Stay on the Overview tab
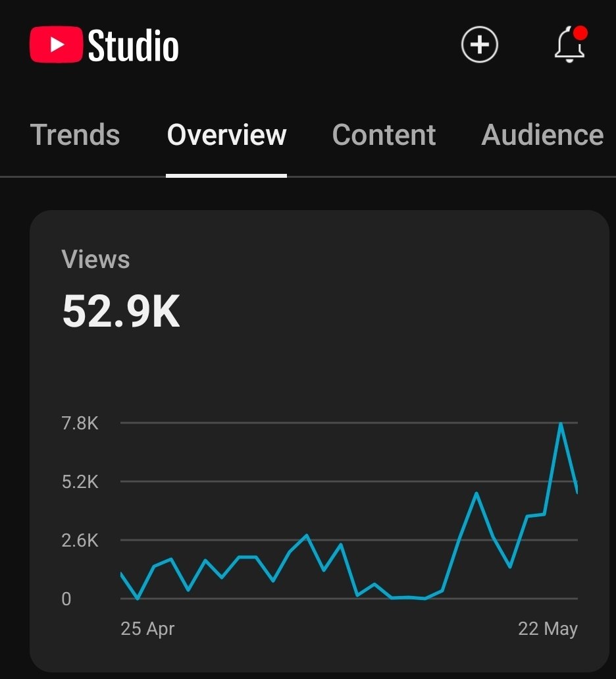 pyautogui.click(x=226, y=135)
